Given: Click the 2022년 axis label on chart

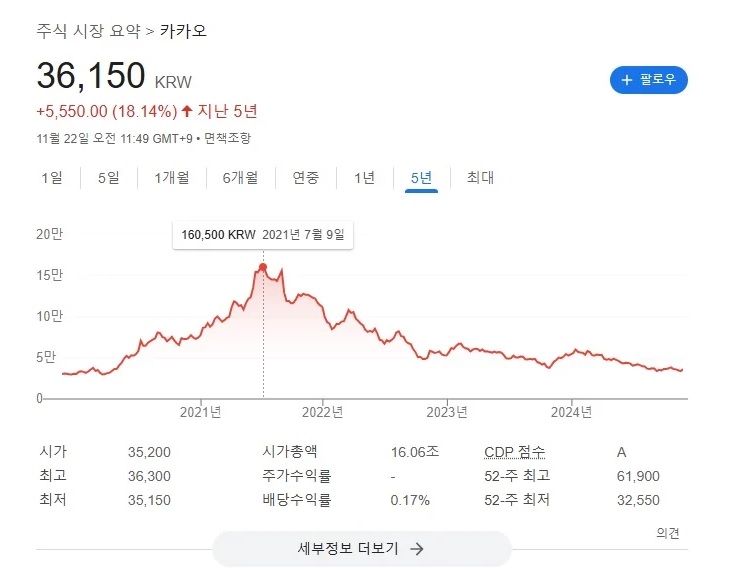Looking at the screenshot, I should click(323, 411).
